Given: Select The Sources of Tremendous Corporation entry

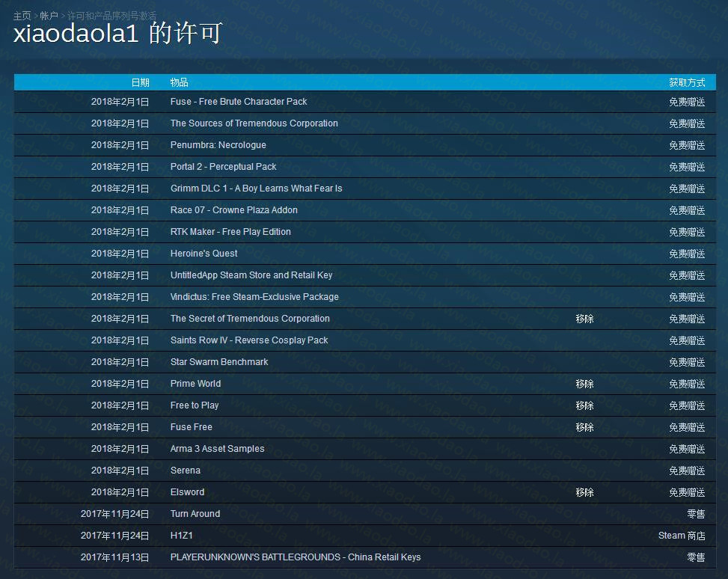Looking at the screenshot, I should [254, 123].
